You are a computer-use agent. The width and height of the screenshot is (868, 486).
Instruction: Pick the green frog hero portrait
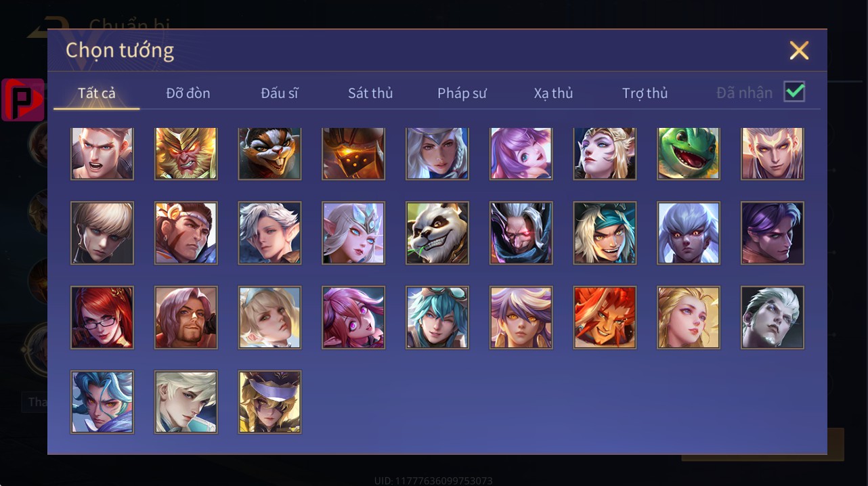coord(689,153)
